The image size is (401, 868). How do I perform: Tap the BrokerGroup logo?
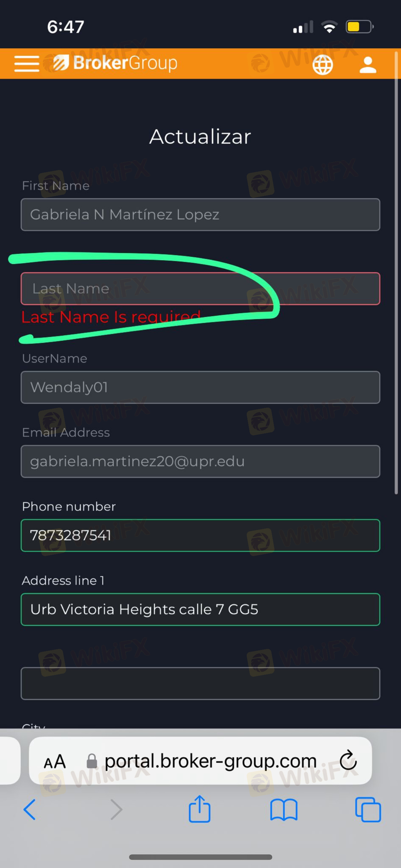click(115, 63)
